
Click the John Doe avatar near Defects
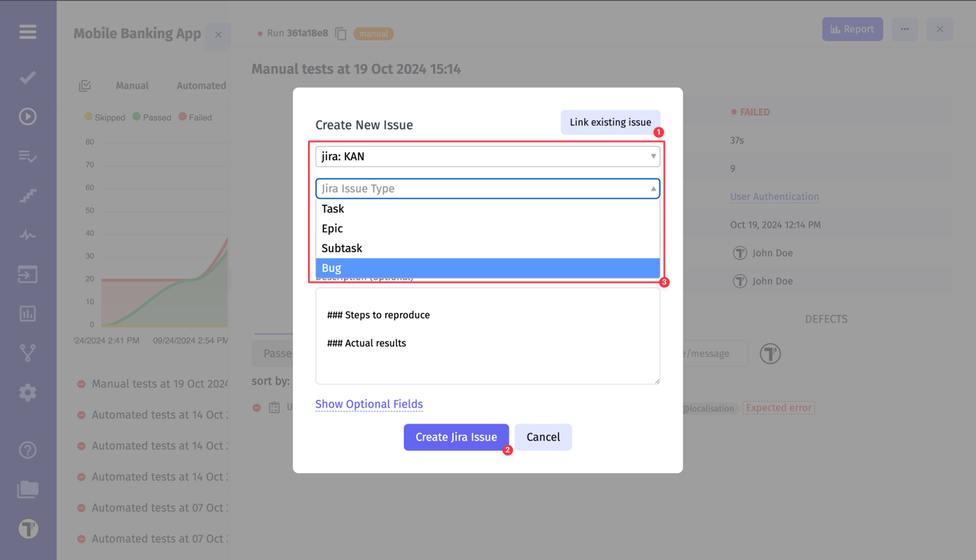click(769, 353)
